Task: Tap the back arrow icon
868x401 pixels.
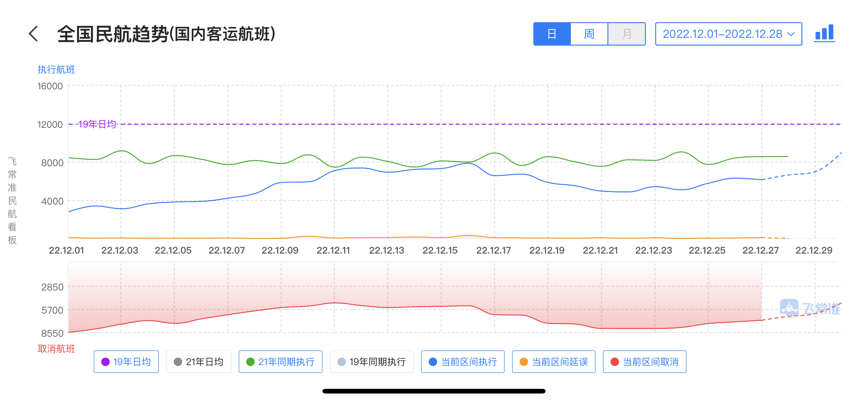Action: pyautogui.click(x=33, y=34)
